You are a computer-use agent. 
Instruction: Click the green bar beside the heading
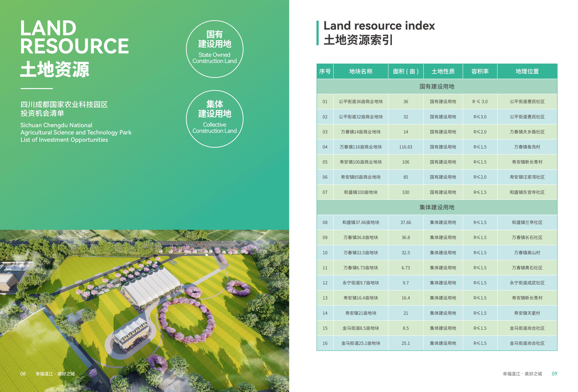click(x=318, y=33)
